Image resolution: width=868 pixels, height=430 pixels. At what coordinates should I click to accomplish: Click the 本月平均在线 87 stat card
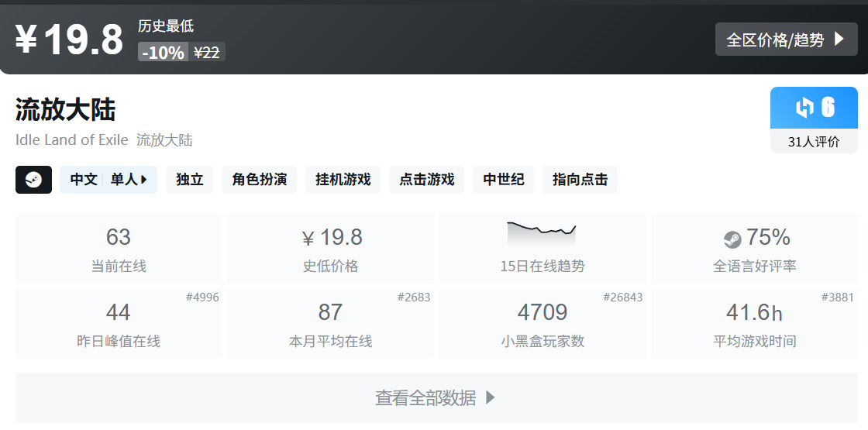point(330,324)
